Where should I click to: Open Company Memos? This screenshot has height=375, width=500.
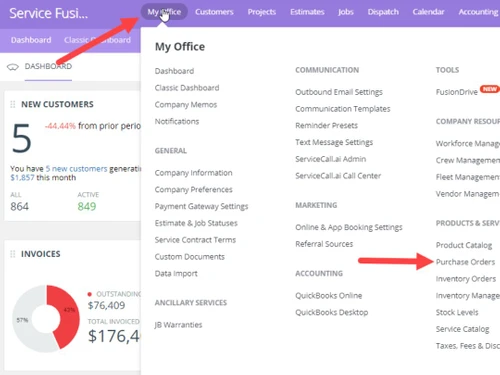[x=186, y=105]
